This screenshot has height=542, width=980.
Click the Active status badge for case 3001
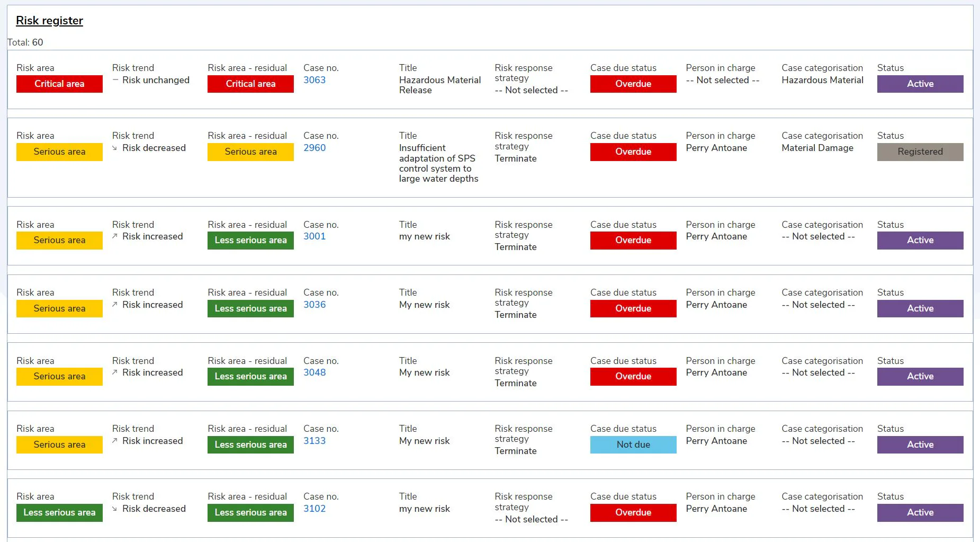pos(920,240)
